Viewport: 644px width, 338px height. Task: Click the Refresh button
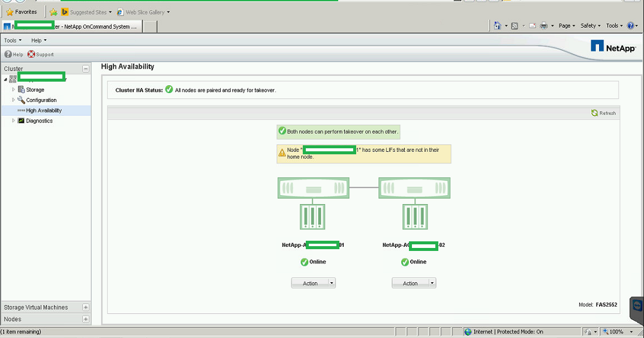(603, 113)
